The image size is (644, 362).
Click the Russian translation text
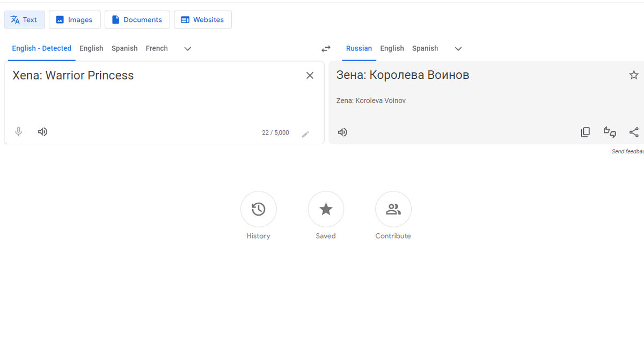pyautogui.click(x=402, y=75)
